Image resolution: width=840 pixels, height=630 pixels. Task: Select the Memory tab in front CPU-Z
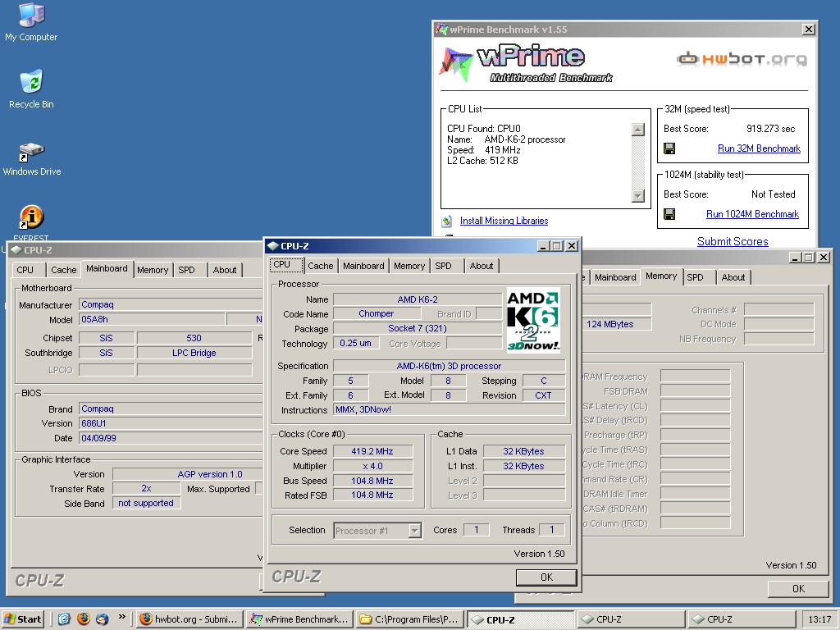click(x=409, y=266)
